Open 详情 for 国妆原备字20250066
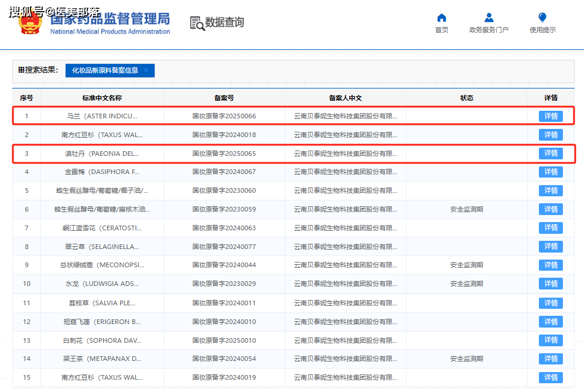Image resolution: width=584 pixels, height=392 pixels. pos(551,116)
